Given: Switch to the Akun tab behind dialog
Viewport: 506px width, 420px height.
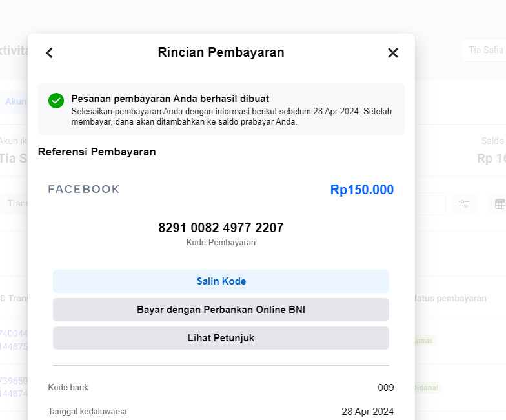Looking at the screenshot, I should [x=15, y=101].
